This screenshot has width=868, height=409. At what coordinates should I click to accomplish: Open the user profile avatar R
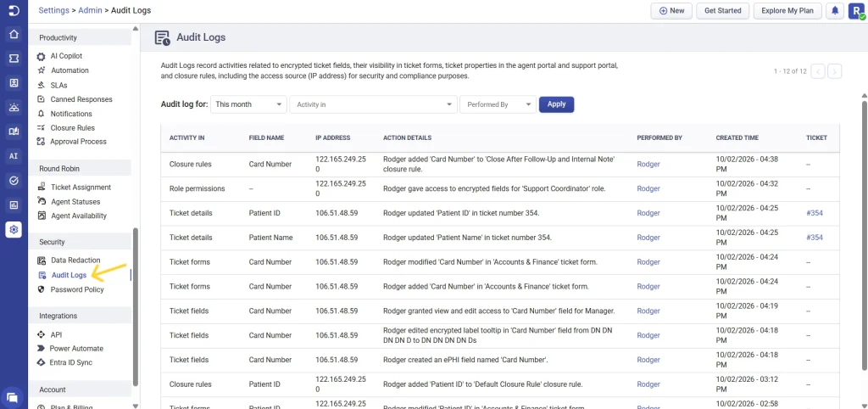pyautogui.click(x=856, y=10)
